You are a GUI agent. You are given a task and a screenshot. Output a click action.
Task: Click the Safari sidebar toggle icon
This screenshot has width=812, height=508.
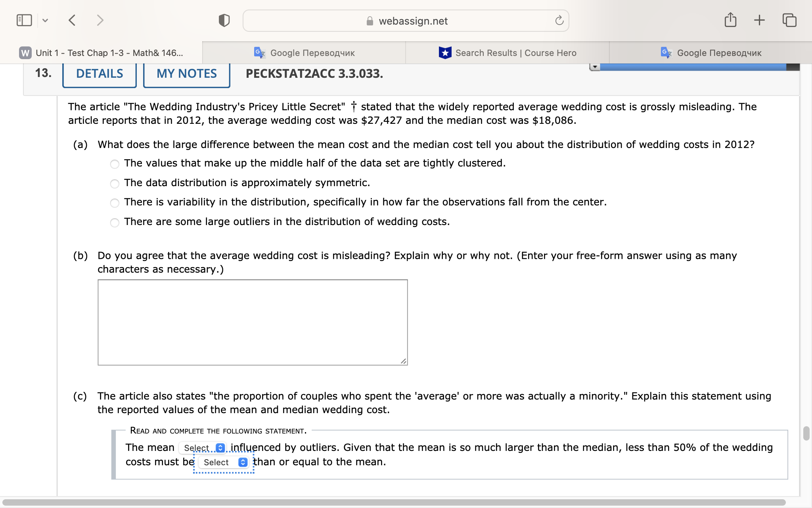coord(24,20)
